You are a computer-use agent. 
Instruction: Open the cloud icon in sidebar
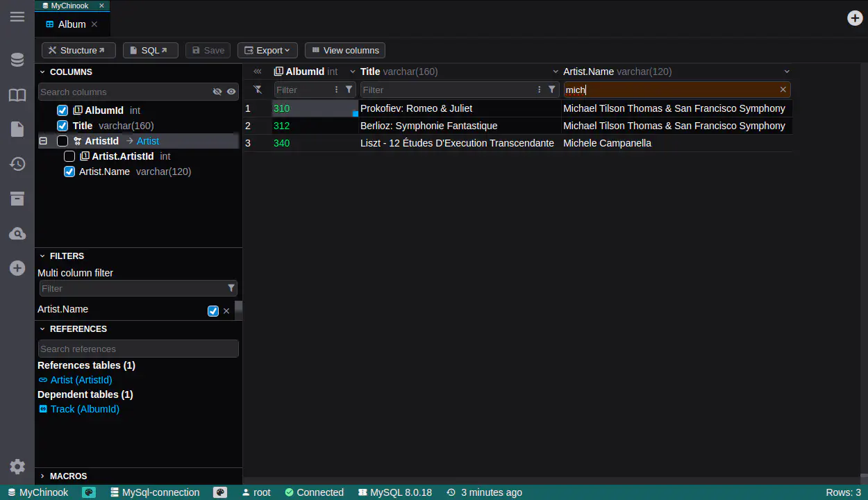(x=17, y=234)
